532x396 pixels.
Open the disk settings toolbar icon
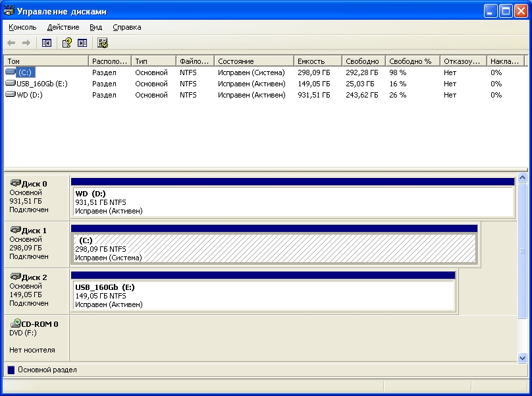[103, 43]
